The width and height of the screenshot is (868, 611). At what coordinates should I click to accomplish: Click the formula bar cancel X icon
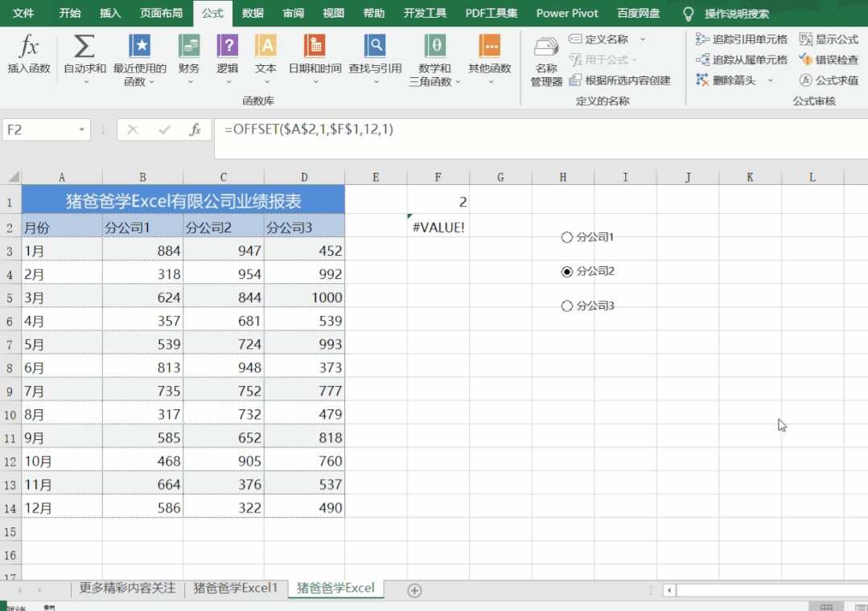click(133, 130)
